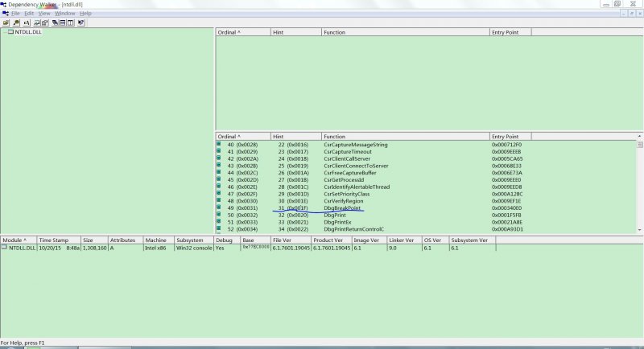The width and height of the screenshot is (644, 349).
Task: Sort the lower exports pane by Function
Action: pyautogui.click(x=406, y=136)
